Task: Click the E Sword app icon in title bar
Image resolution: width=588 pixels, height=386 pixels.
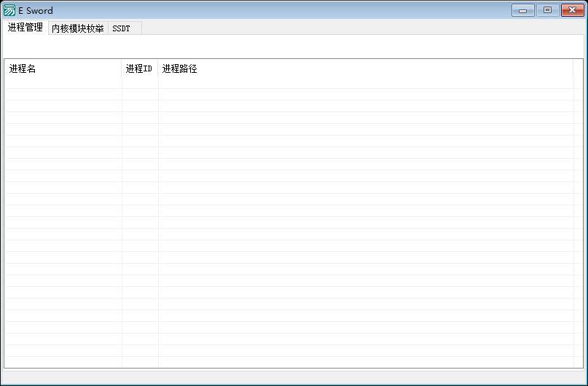Action: coord(9,10)
